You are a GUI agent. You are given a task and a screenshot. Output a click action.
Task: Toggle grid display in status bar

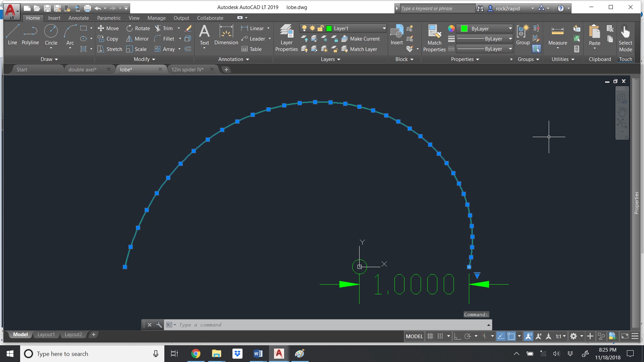[x=430, y=336]
